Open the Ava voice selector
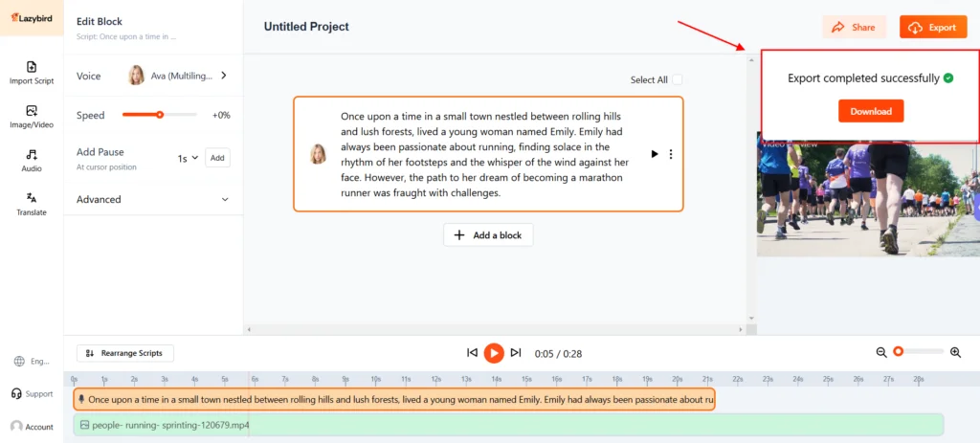The image size is (980, 443). pos(178,76)
